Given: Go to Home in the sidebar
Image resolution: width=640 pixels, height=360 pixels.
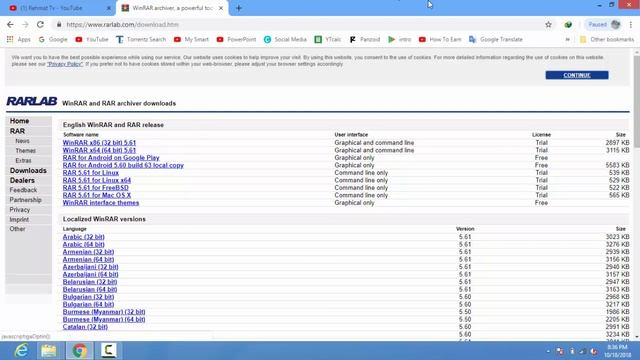Looking at the screenshot, I should click(19, 121).
